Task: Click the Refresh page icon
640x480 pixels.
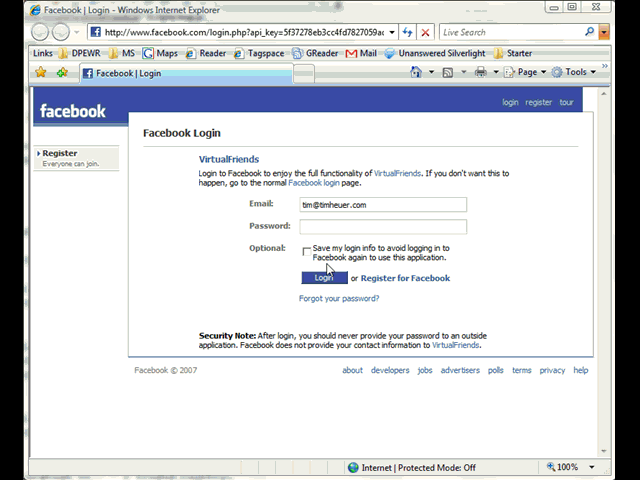Action: pyautogui.click(x=407, y=32)
